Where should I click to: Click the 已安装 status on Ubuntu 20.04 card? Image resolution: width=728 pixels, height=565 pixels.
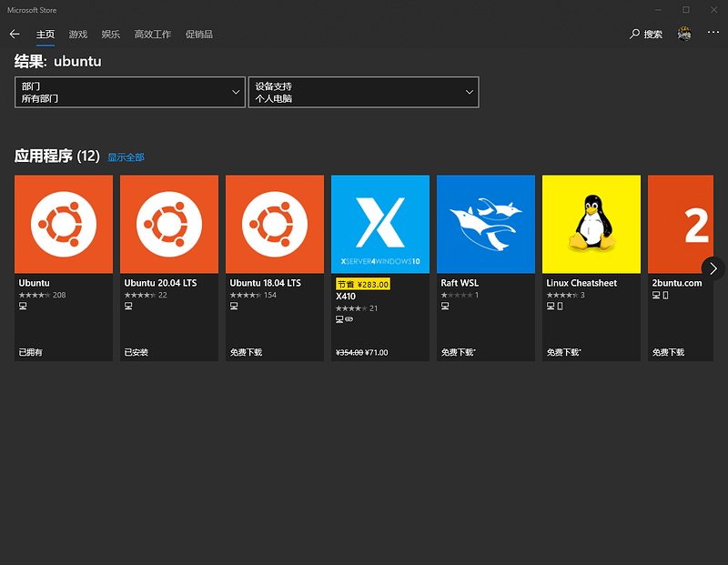136,352
